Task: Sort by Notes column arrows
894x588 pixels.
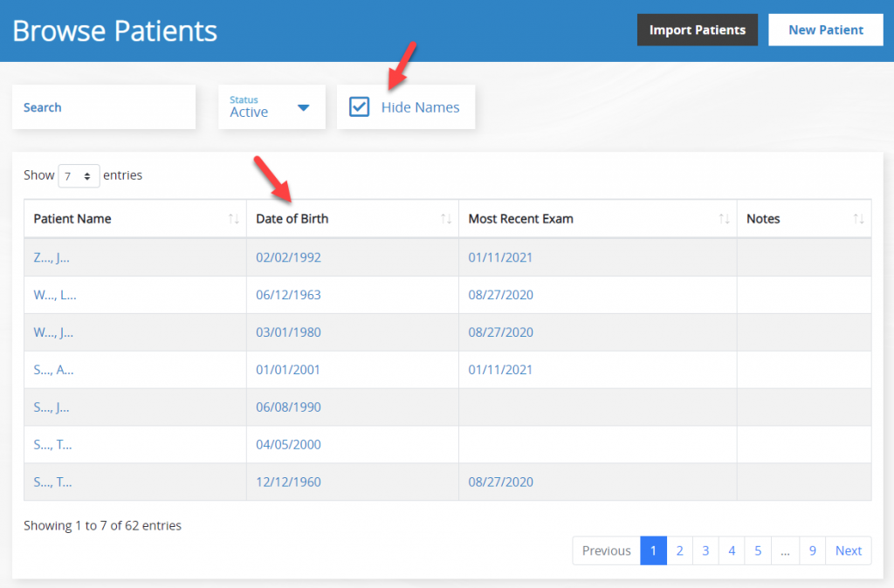Action: point(859,219)
